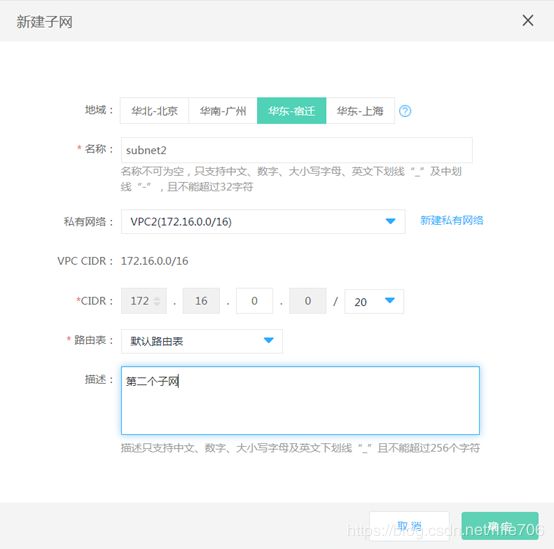The height and width of the screenshot is (549, 554).
Task: Select region 华东-宿迁
Action: coord(291,111)
